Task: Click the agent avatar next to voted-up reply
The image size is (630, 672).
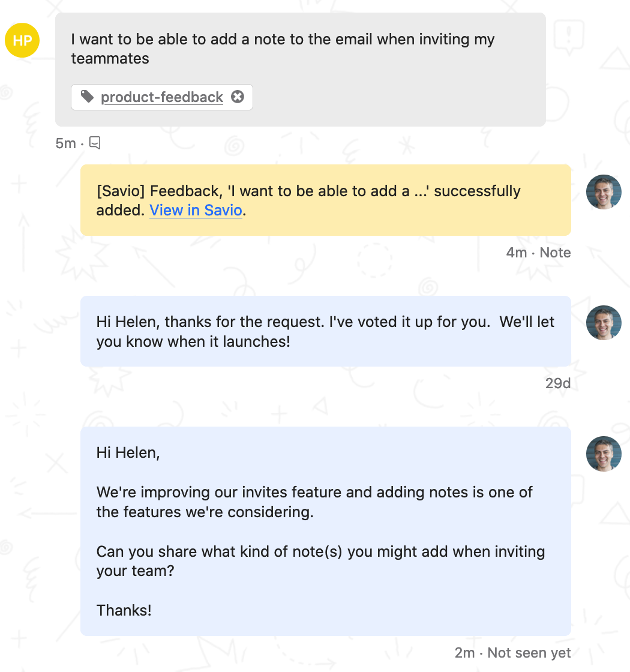Action: coord(604,323)
